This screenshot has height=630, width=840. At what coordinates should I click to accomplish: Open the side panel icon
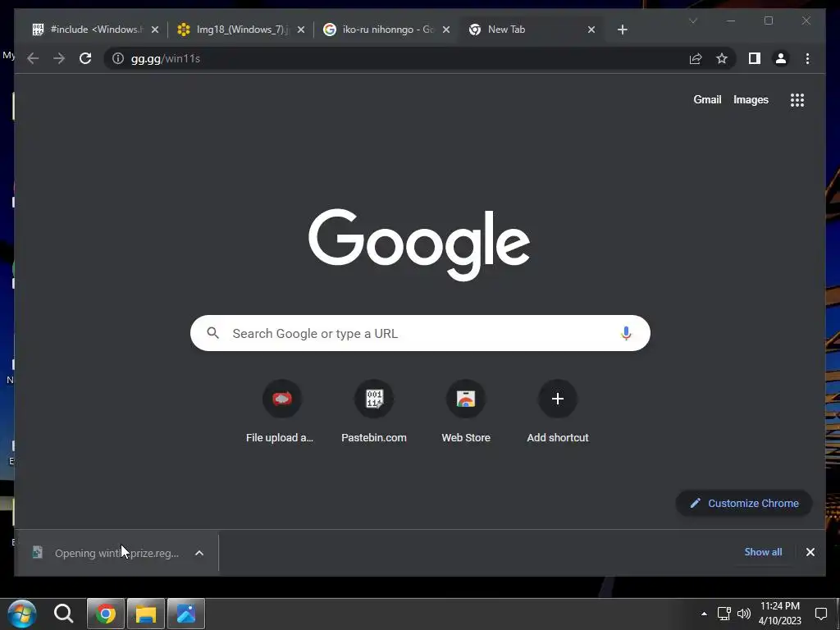[755, 58]
